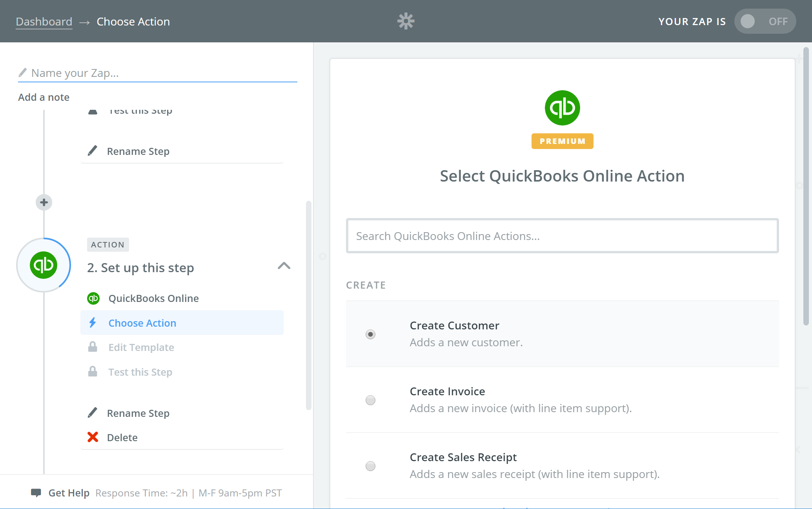The height and width of the screenshot is (509, 812).
Task: Select the Create Sales Receipt radio button
Action: tap(370, 466)
